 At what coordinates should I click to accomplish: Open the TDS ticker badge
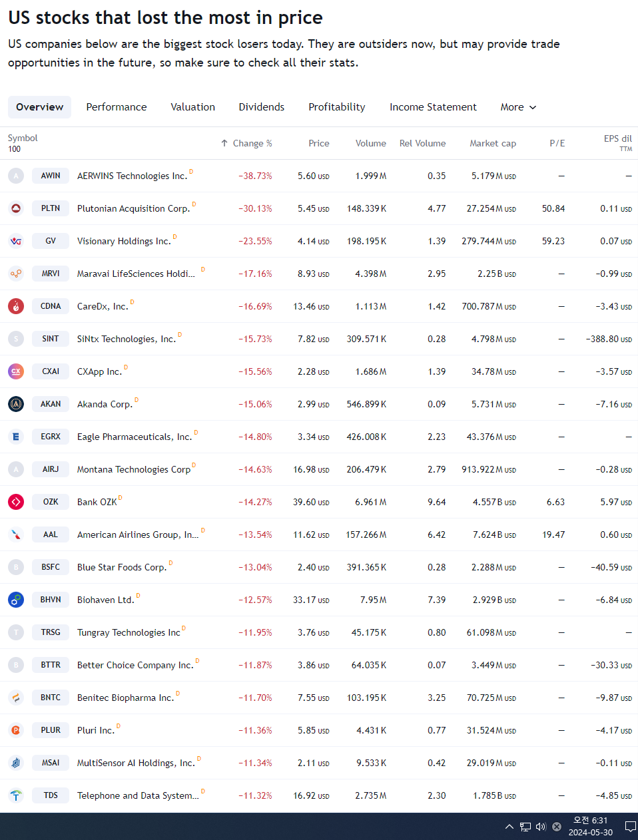[51, 795]
